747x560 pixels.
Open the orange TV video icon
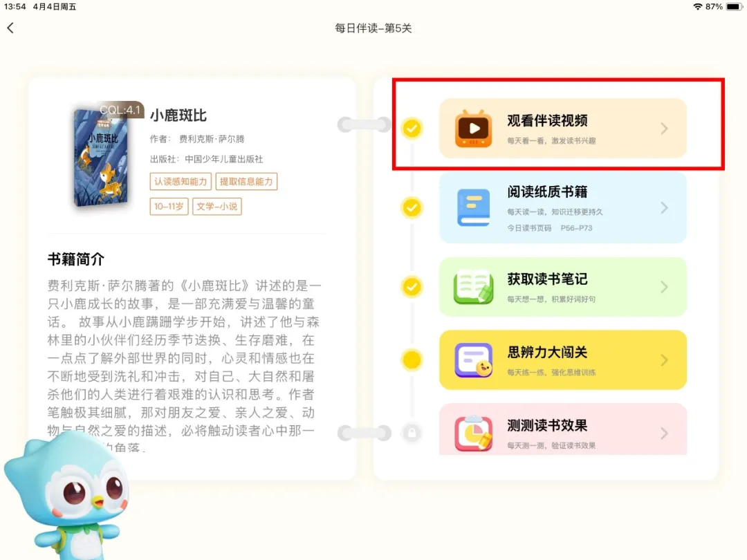pos(473,129)
